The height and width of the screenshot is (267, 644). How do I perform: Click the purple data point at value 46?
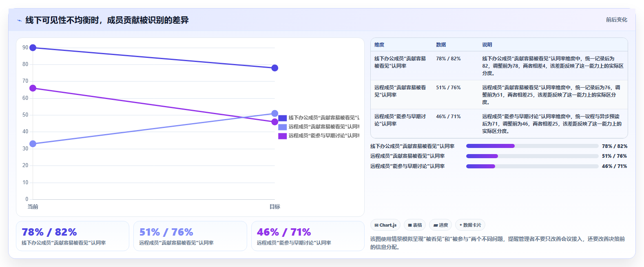click(275, 122)
